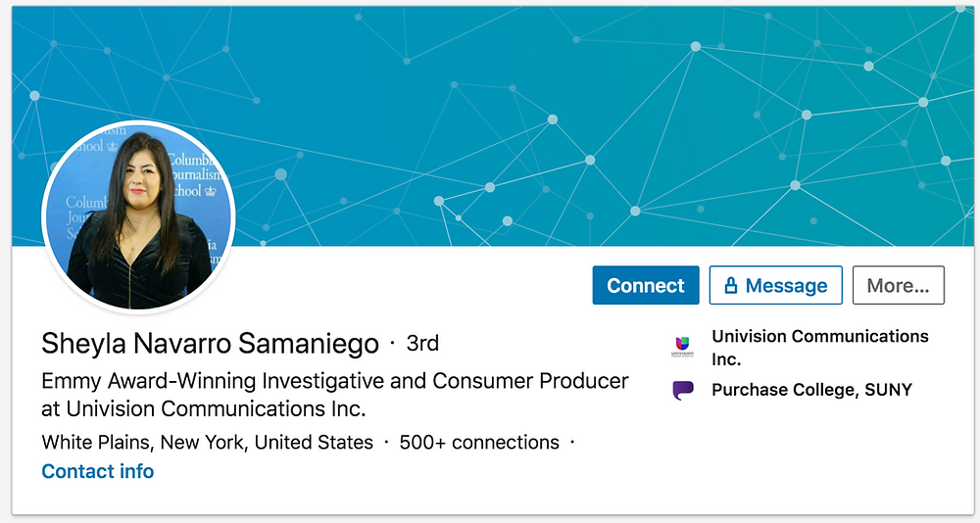This screenshot has height=523, width=980.
Task: Click the 3rd degree connection badge
Action: [x=422, y=343]
